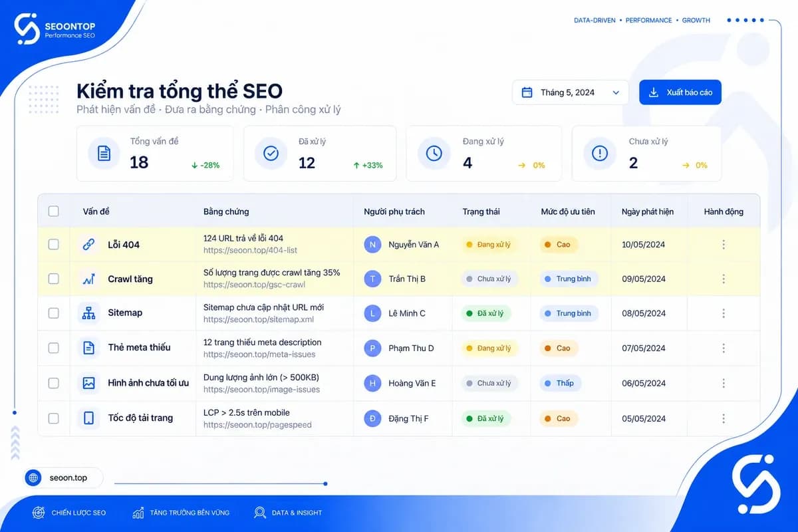The height and width of the screenshot is (532, 798).
Task: Click the H avatar for Hoàng Văn E
Action: coord(372,383)
